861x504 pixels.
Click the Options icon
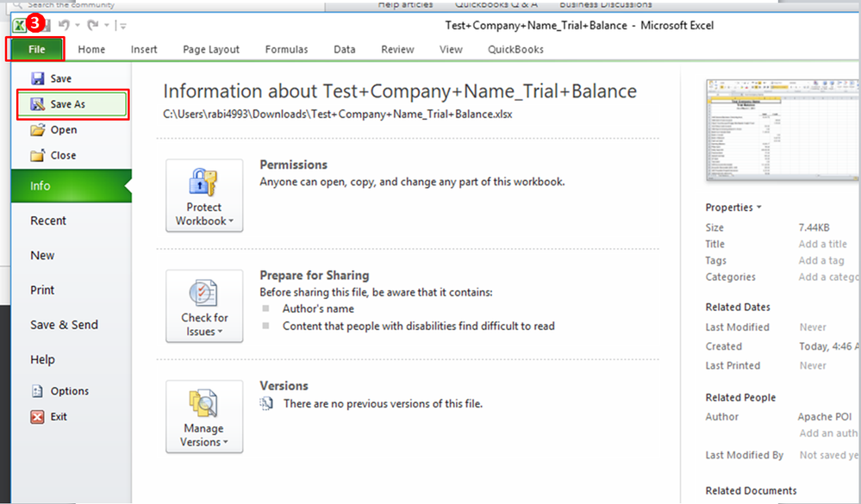tap(37, 391)
